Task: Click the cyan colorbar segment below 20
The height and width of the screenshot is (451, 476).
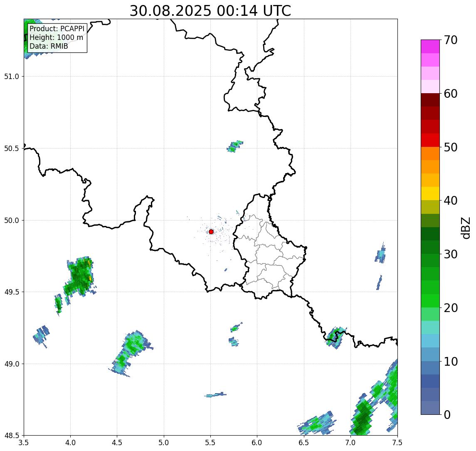Action: point(430,327)
